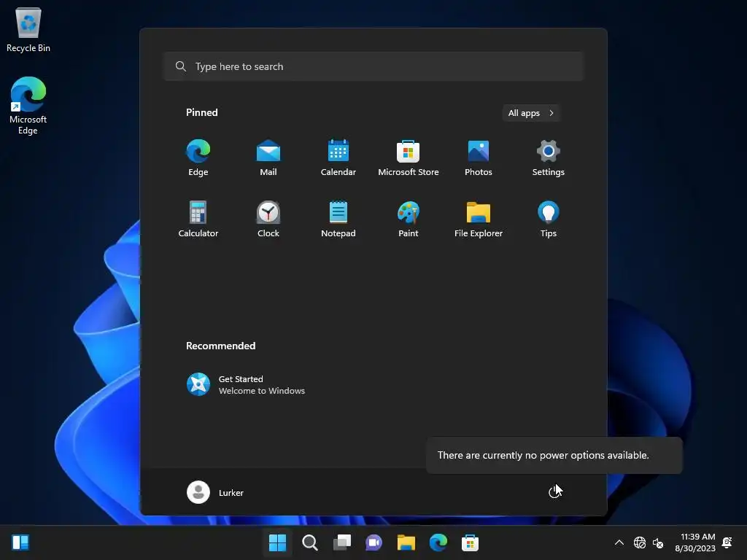Launch the Calculator app
Screen dimensions: 747x560
pyautogui.click(x=198, y=219)
